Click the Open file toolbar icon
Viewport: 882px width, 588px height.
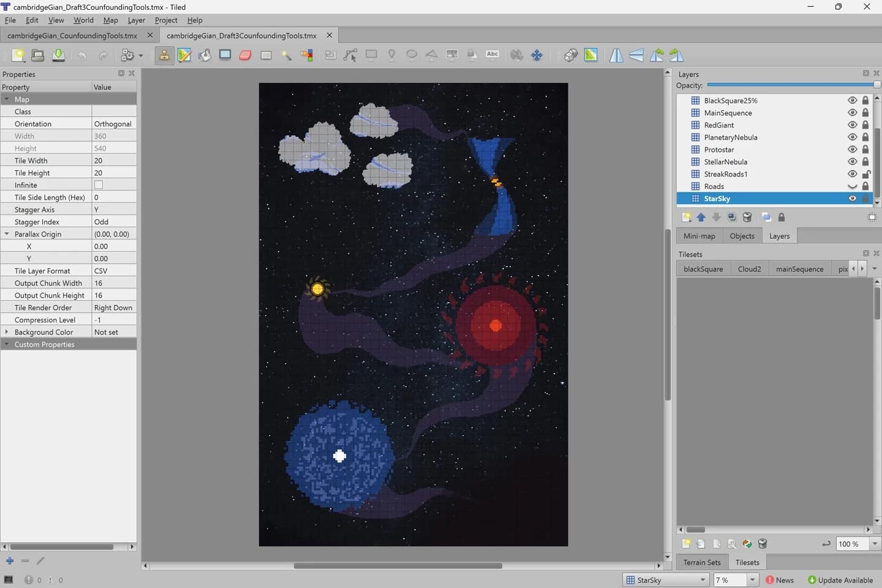click(38, 55)
